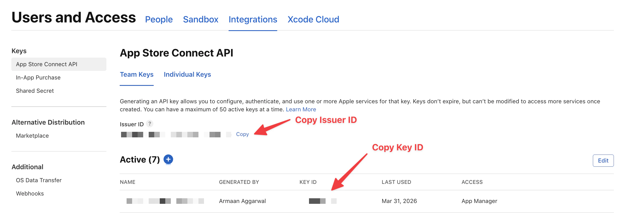Click the App Manager access label
The height and width of the screenshot is (216, 644).
point(479,201)
